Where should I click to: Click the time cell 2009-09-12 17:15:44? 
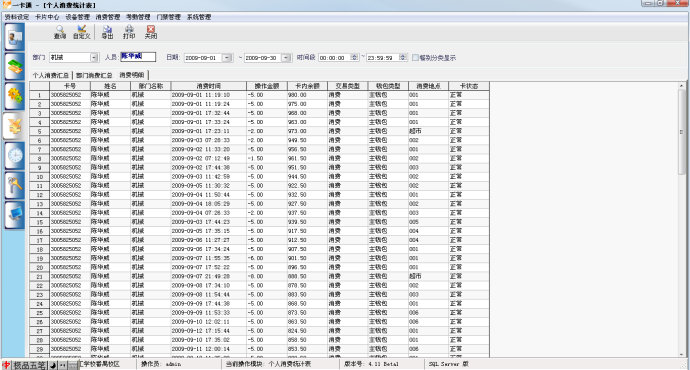coord(209,331)
